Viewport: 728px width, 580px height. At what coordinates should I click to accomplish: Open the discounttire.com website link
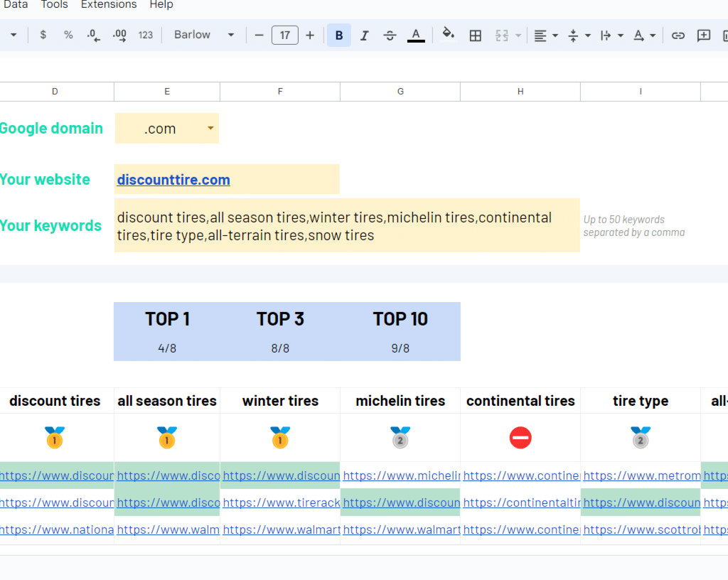click(x=173, y=180)
